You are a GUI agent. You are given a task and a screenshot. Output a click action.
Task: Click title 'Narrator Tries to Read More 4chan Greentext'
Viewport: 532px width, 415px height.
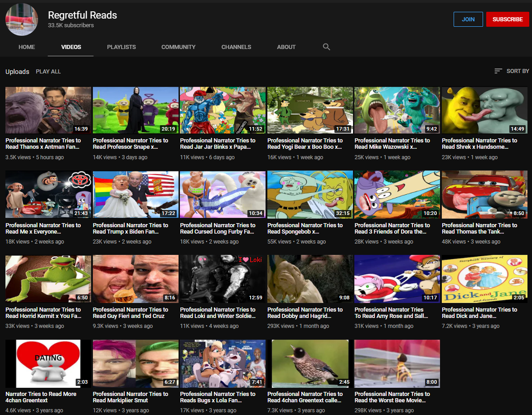tap(41, 397)
